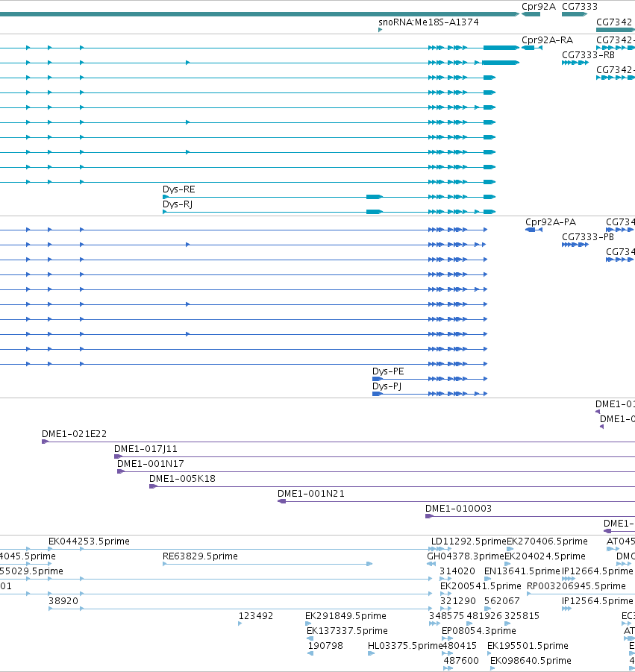Click the arrow glyph under the 123492 label

(240, 624)
